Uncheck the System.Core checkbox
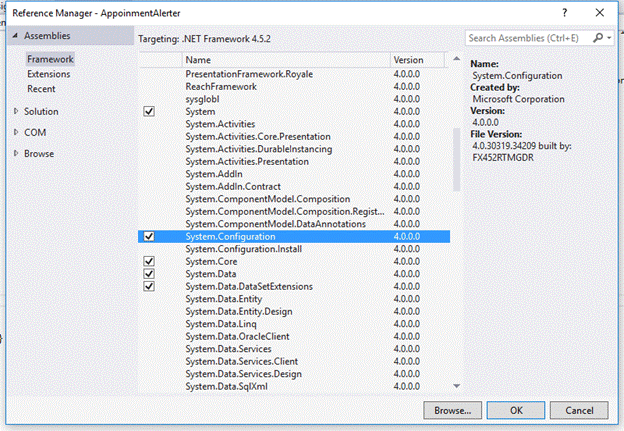The image size is (624, 431). 149,261
